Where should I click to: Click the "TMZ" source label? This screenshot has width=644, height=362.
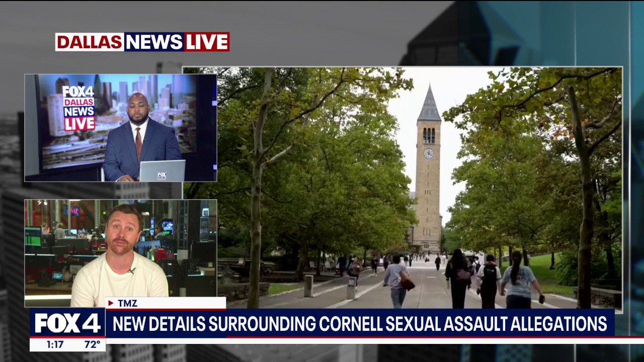(128, 303)
